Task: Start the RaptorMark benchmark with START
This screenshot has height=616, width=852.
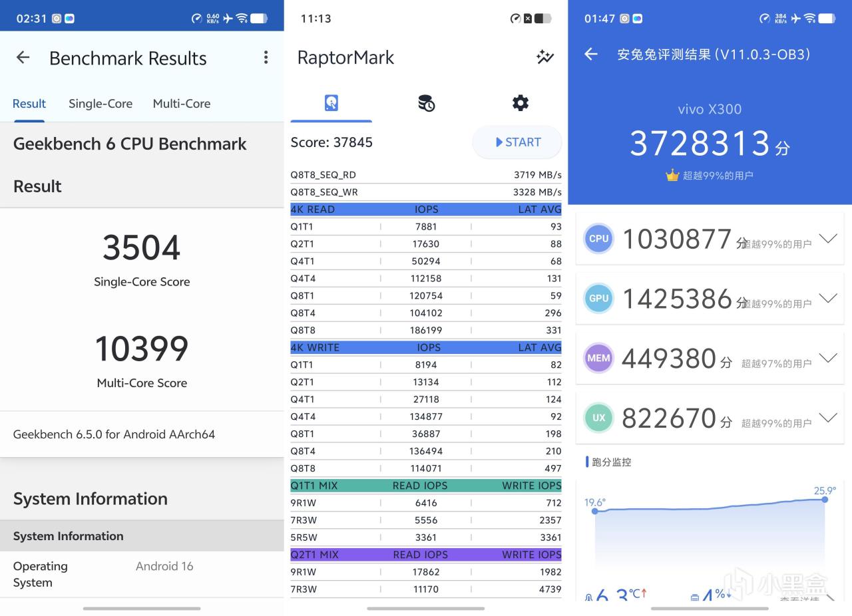Action: (x=517, y=142)
